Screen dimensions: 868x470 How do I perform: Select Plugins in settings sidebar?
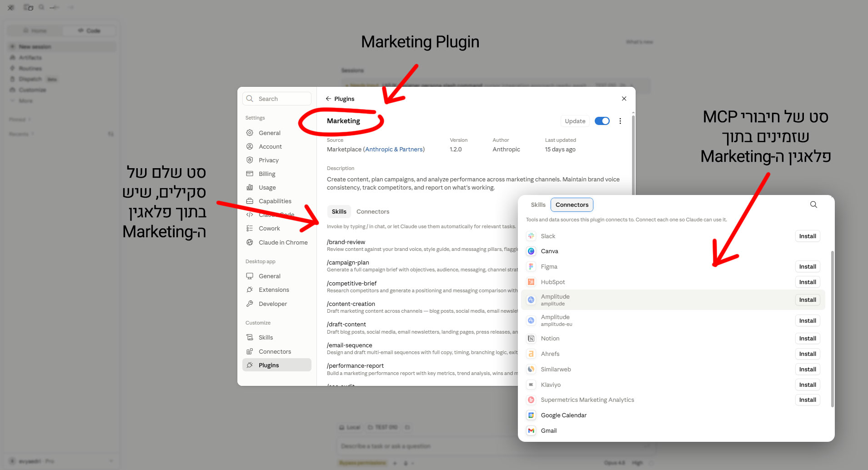tap(276, 365)
